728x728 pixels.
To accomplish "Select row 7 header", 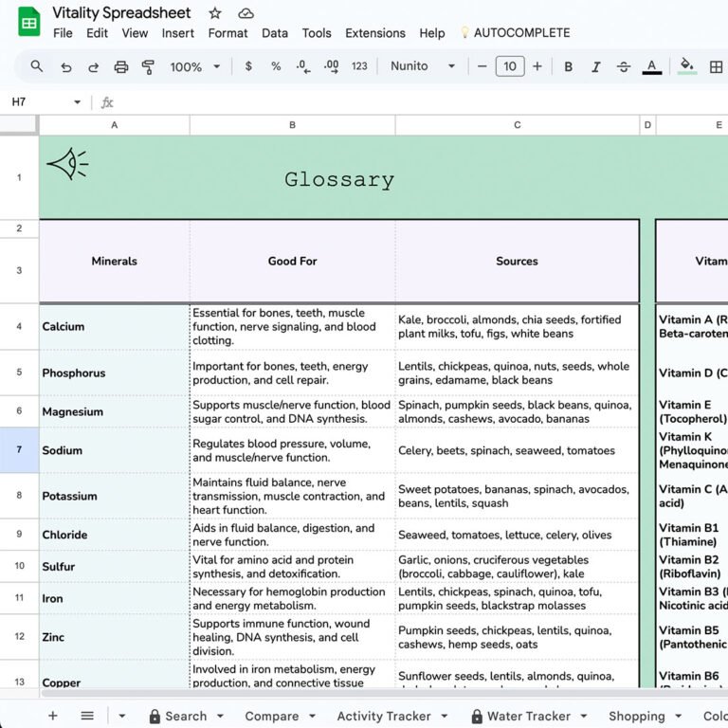I will point(19,450).
